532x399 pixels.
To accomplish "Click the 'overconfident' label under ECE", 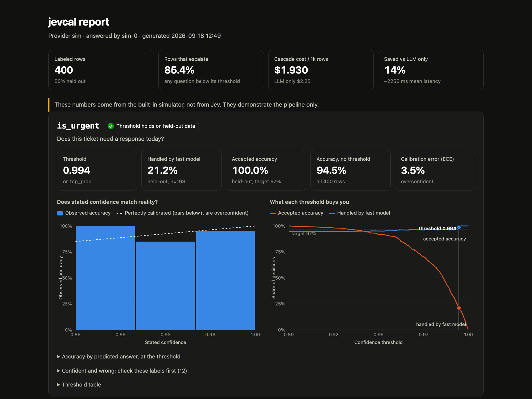I will point(417,182).
